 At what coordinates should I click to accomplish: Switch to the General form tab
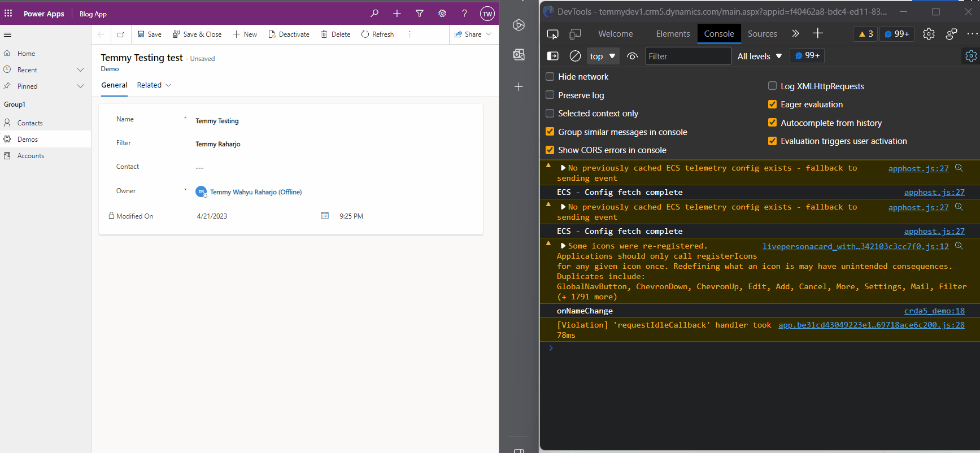(114, 85)
